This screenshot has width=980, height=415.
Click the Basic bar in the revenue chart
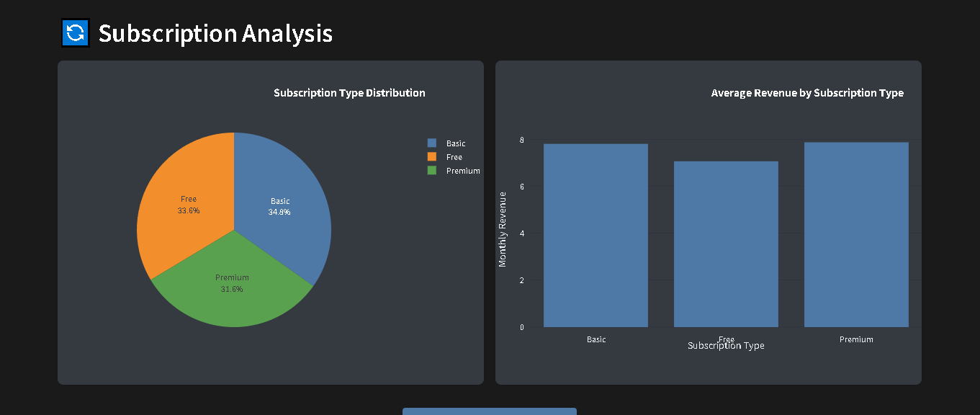[x=595, y=234]
